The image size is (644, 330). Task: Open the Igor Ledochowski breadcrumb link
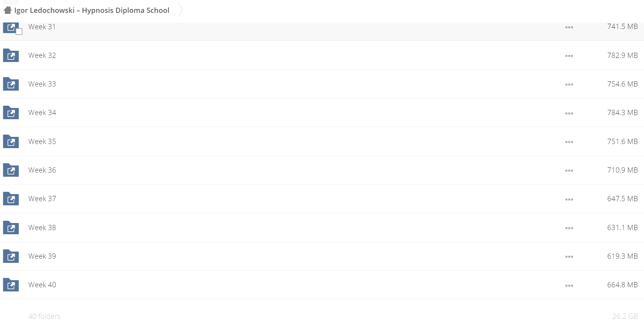coord(92,10)
